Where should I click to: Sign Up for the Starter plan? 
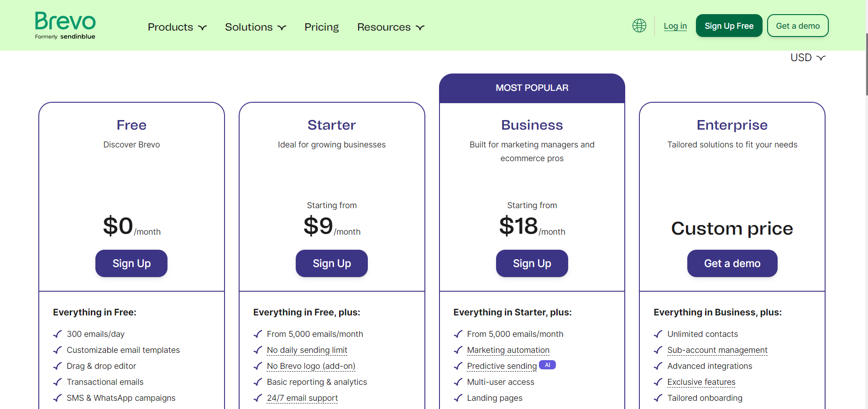332,263
